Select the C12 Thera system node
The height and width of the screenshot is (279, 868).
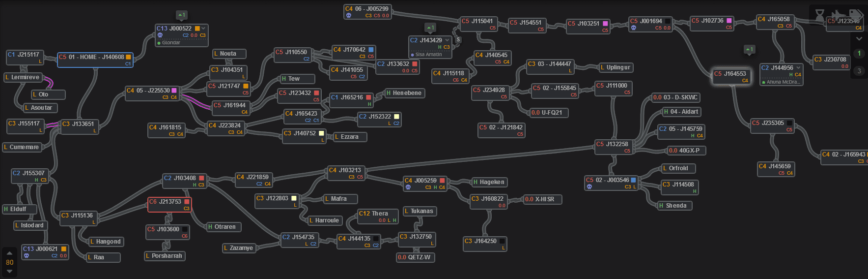pos(378,217)
